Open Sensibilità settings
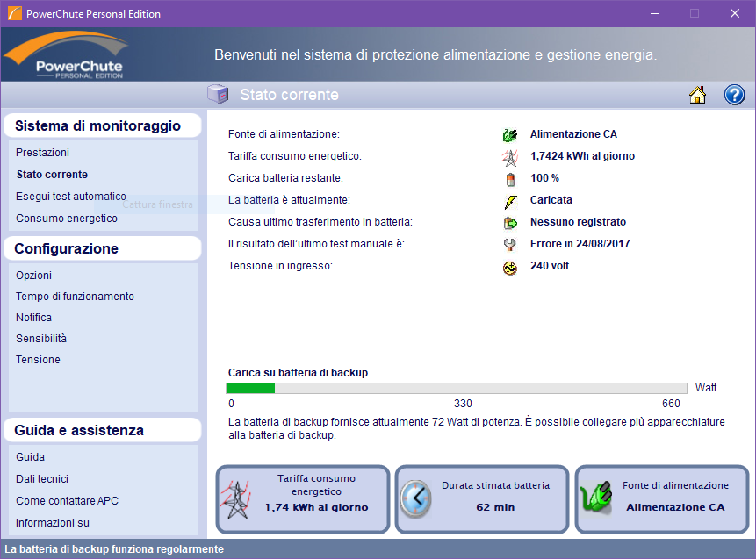Viewport: 756px width, 559px height. 41,339
